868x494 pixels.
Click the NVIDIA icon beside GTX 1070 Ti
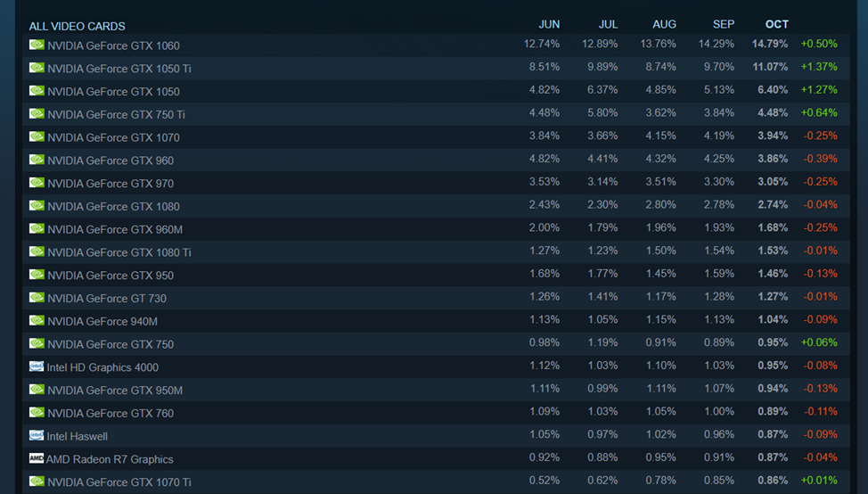tap(37, 482)
